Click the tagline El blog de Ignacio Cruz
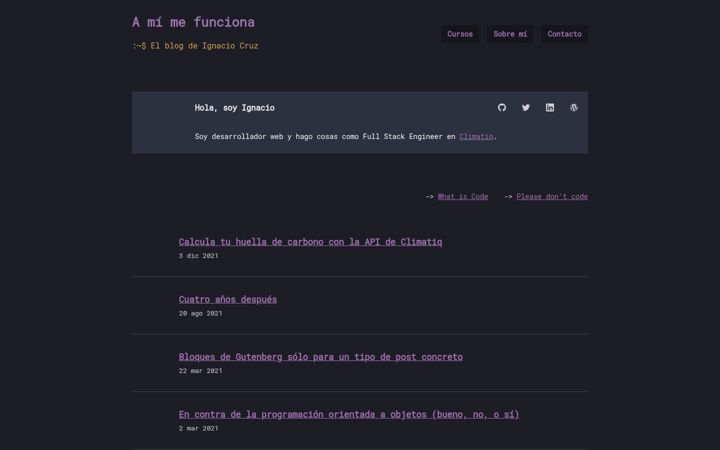The height and width of the screenshot is (450, 720). pos(195,46)
